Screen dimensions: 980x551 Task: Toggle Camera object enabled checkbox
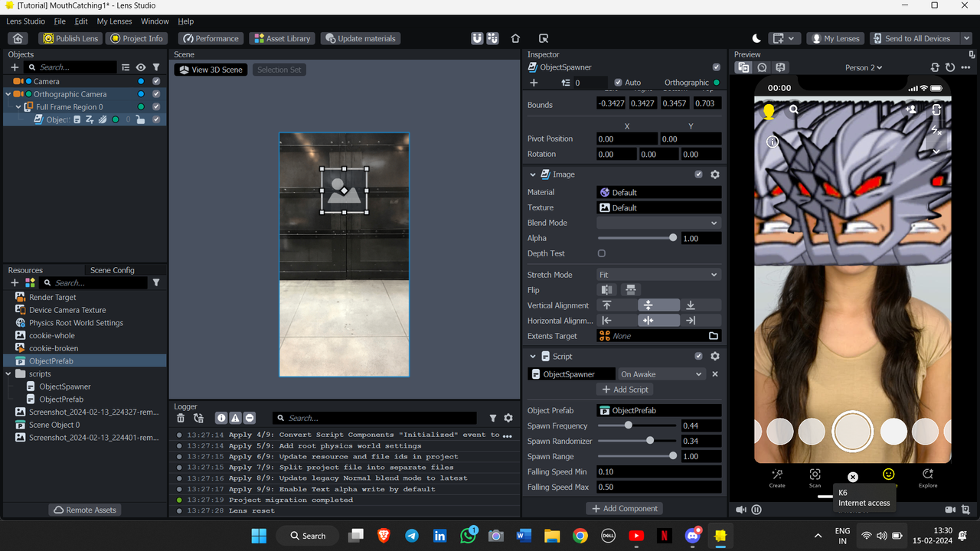[156, 81]
